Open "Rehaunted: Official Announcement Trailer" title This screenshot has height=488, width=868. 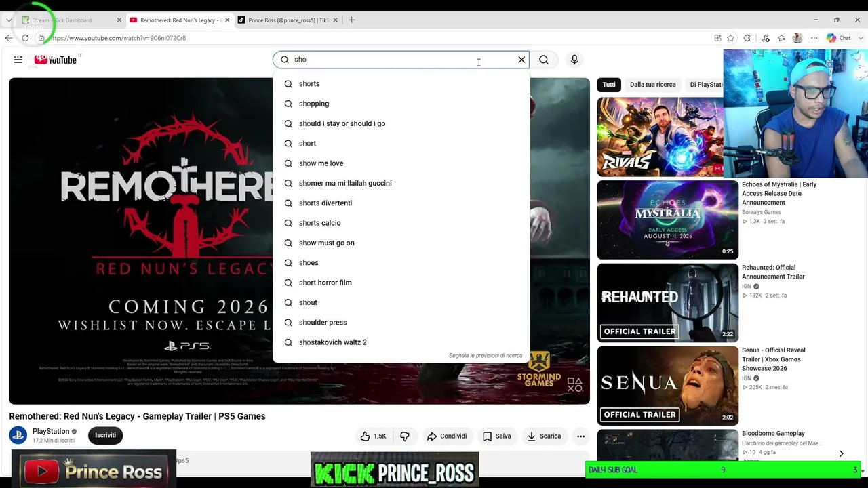coord(773,272)
